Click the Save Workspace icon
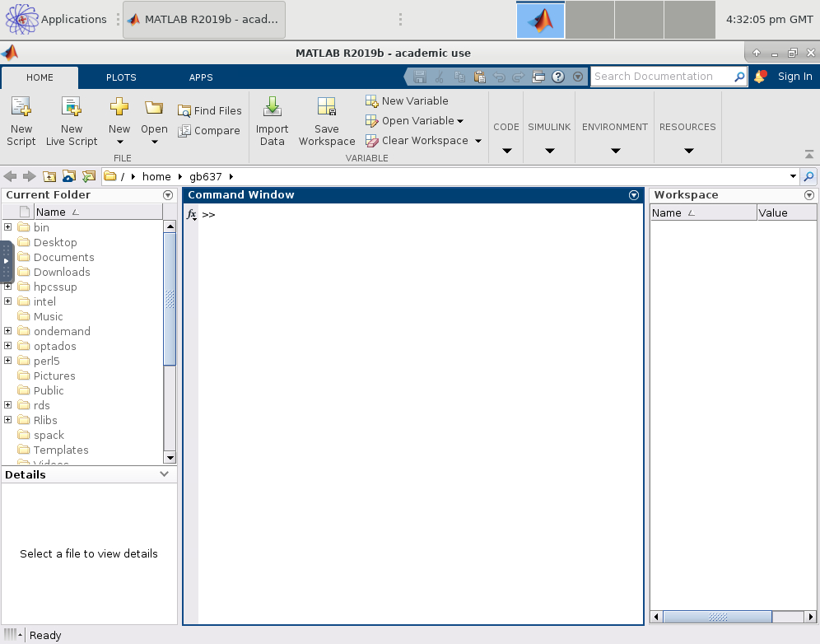Screen dimensions: 820x644 [326, 107]
